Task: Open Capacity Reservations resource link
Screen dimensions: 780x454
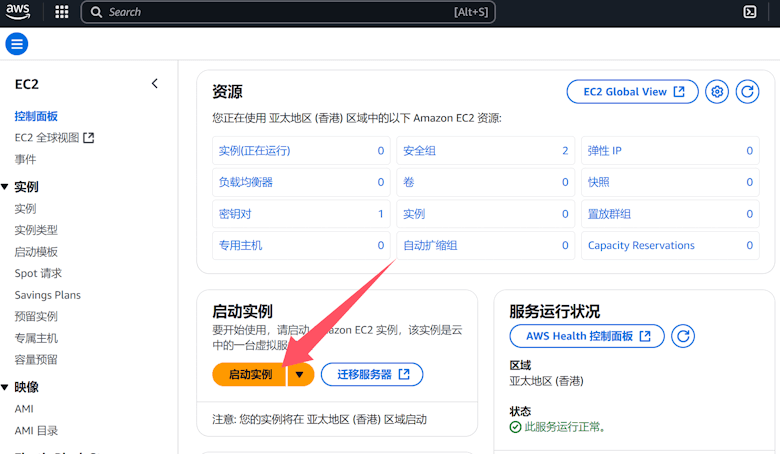Action: coord(641,245)
